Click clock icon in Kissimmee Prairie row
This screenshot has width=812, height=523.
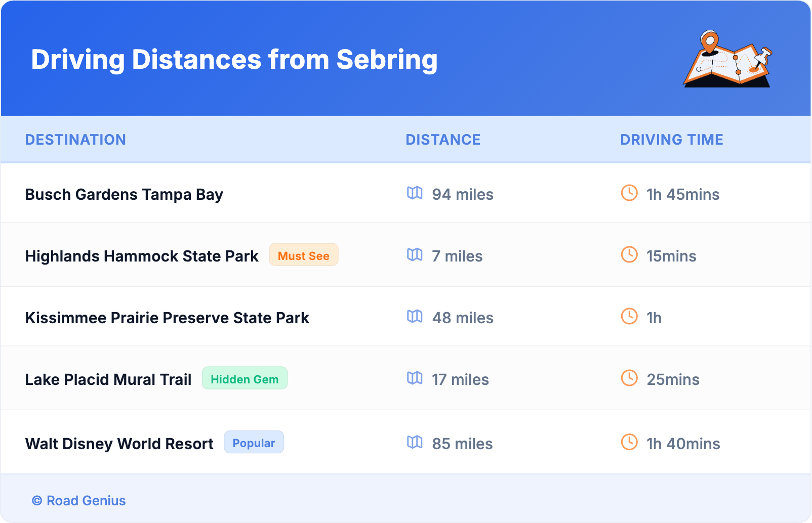629,317
